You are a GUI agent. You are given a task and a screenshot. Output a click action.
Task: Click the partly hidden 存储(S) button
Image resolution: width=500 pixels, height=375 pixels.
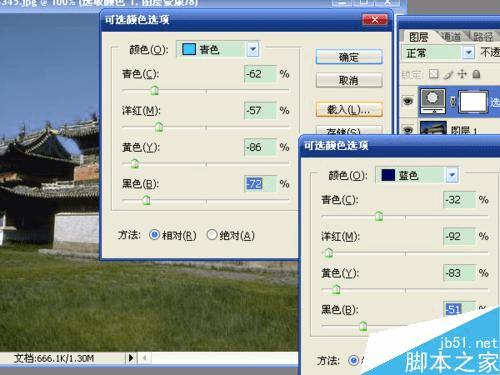(x=349, y=131)
